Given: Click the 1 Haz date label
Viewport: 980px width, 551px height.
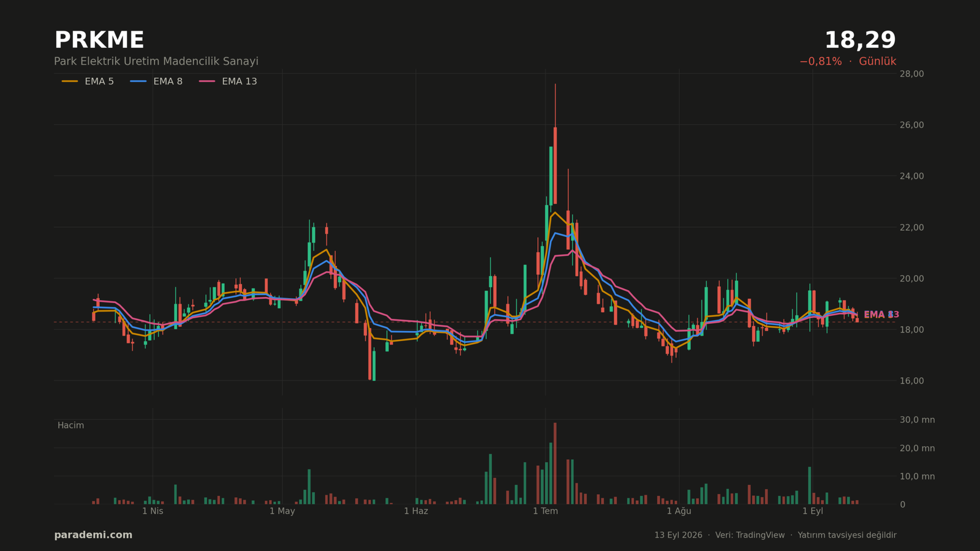Looking at the screenshot, I should click(x=416, y=511).
